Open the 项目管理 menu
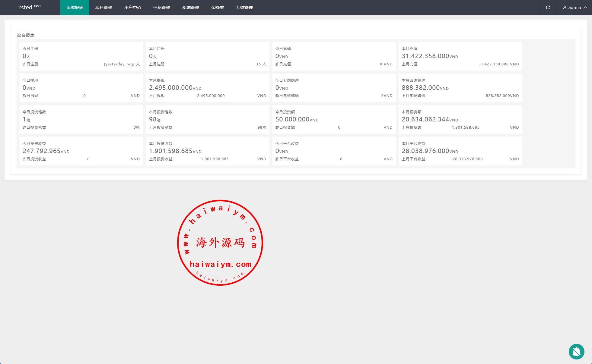The image size is (592, 364). pos(104,8)
